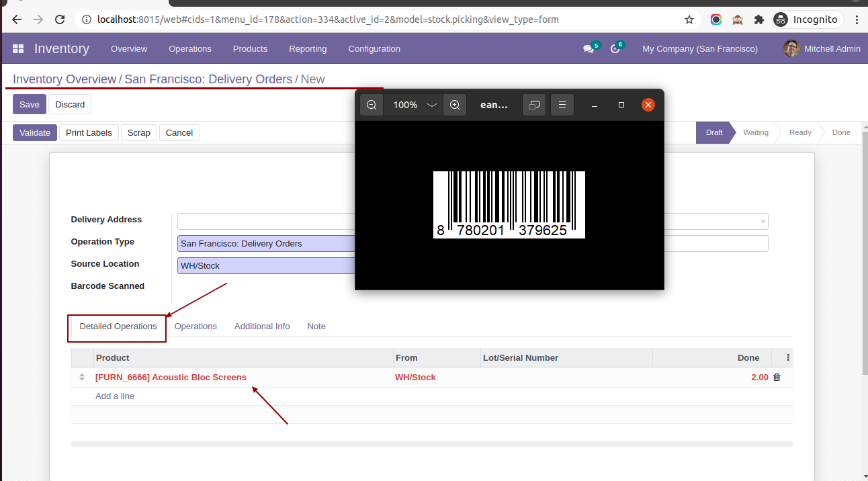Click Mitchell Admin avatar picture
868x481 pixels.
coord(792,48)
